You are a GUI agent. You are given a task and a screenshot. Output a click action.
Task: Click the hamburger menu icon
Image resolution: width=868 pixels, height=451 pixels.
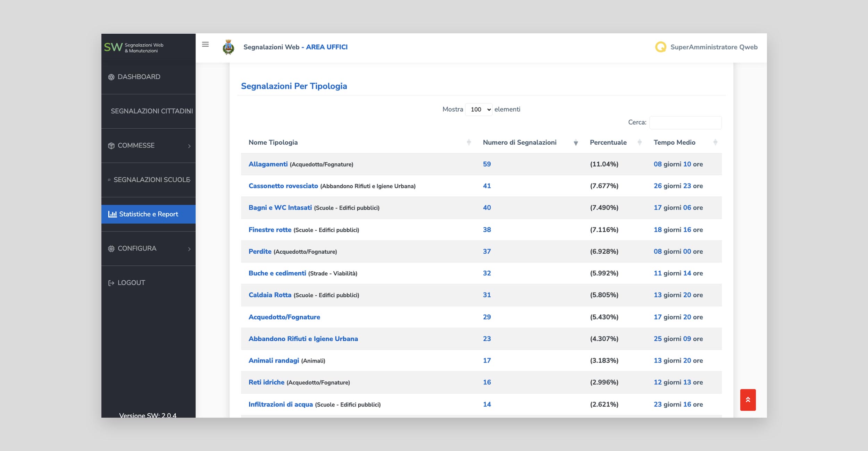[205, 44]
